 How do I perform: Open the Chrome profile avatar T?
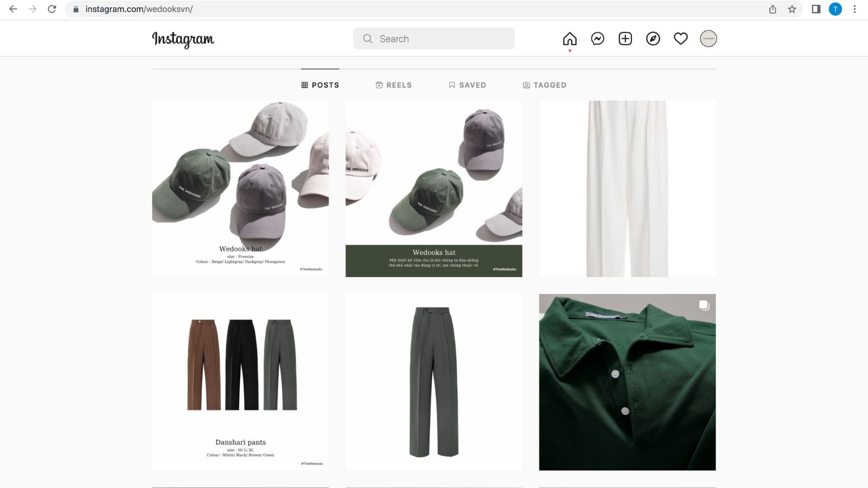(835, 9)
